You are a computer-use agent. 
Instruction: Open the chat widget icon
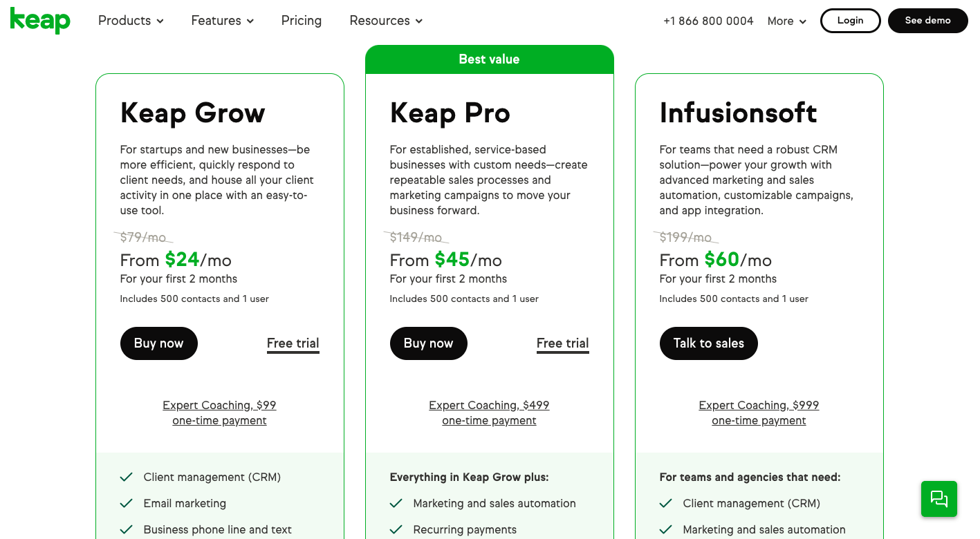click(939, 499)
